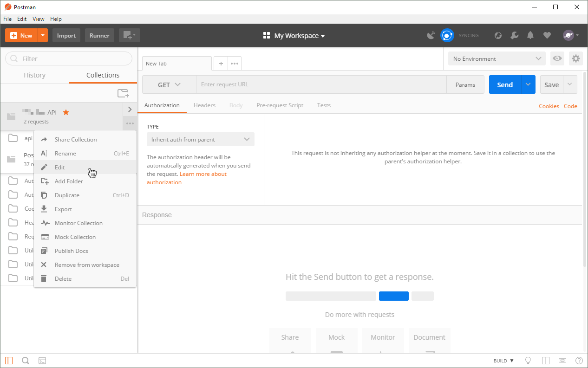Add a new request tab
The height and width of the screenshot is (368, 588).
[x=221, y=64]
